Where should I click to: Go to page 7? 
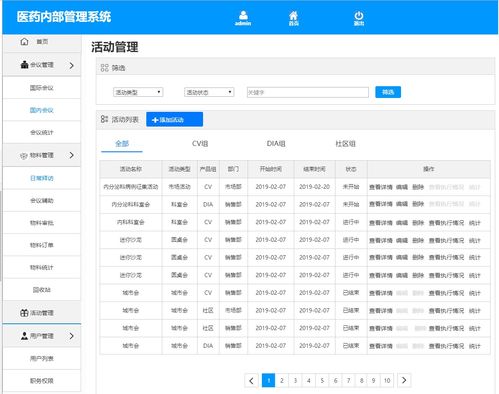[x=349, y=380]
